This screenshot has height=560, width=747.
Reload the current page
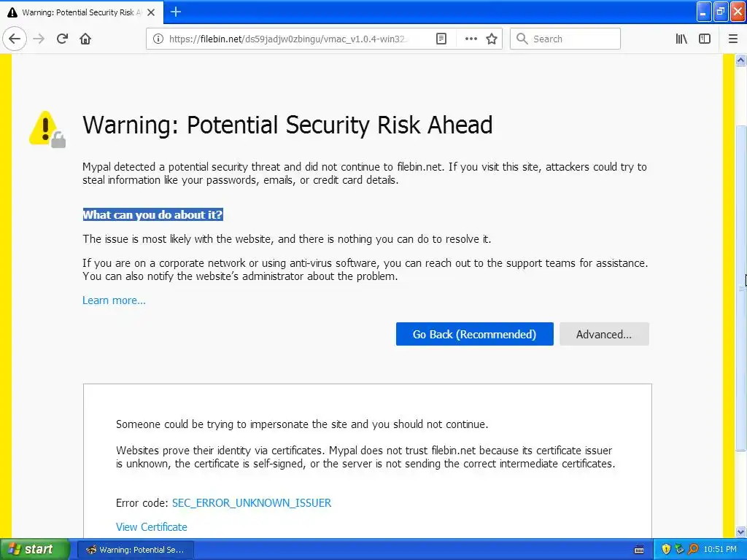click(62, 39)
